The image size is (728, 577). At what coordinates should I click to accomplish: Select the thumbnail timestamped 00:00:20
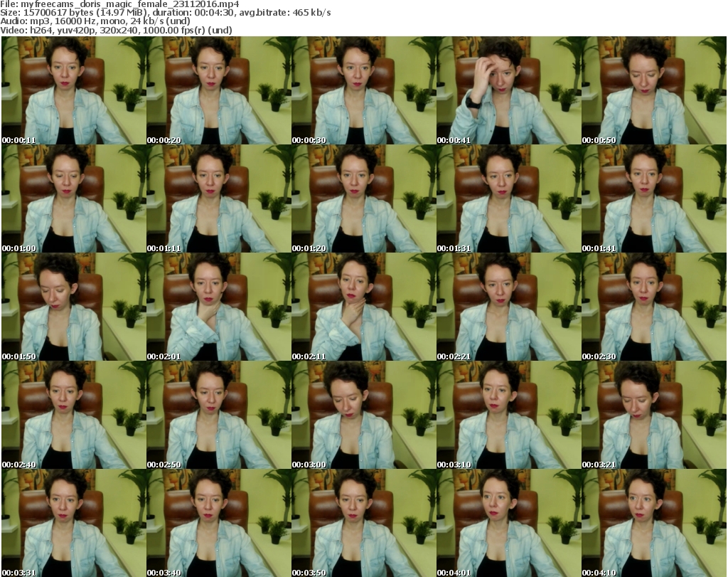[219, 90]
